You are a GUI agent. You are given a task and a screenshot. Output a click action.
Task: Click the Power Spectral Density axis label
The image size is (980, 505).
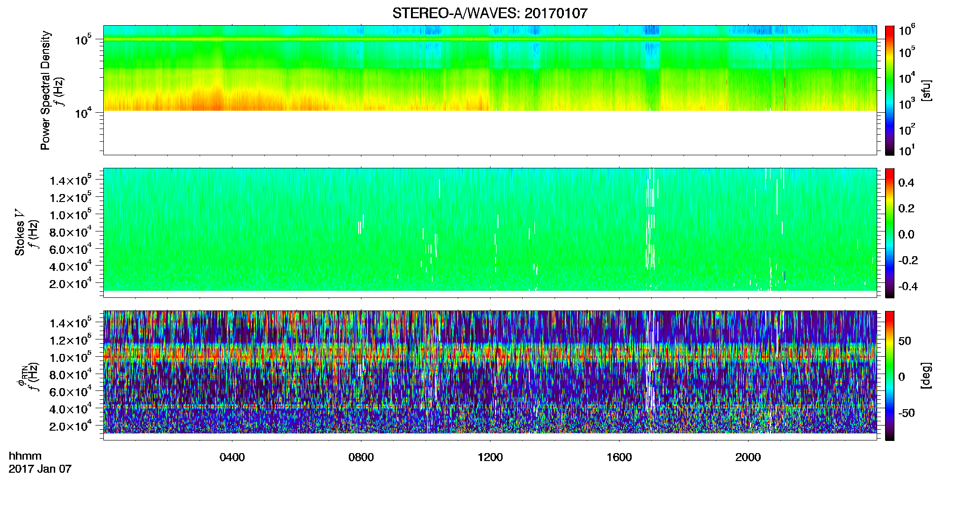click(45, 90)
